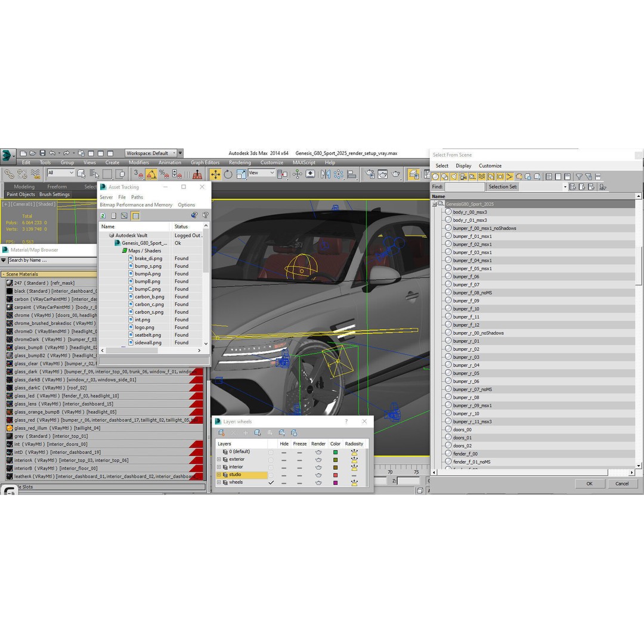The width and height of the screenshot is (644, 644).
Task: Click Select Highlighted Objects and Layers icon
Action: tap(258, 432)
